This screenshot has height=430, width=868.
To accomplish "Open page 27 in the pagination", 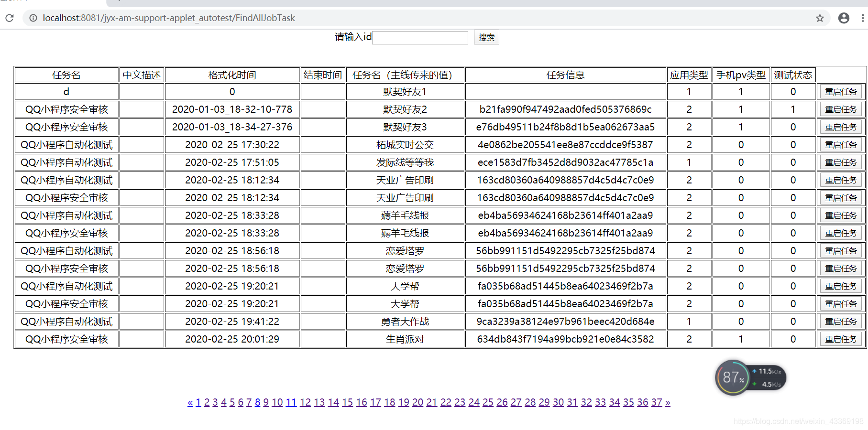I will coord(516,402).
